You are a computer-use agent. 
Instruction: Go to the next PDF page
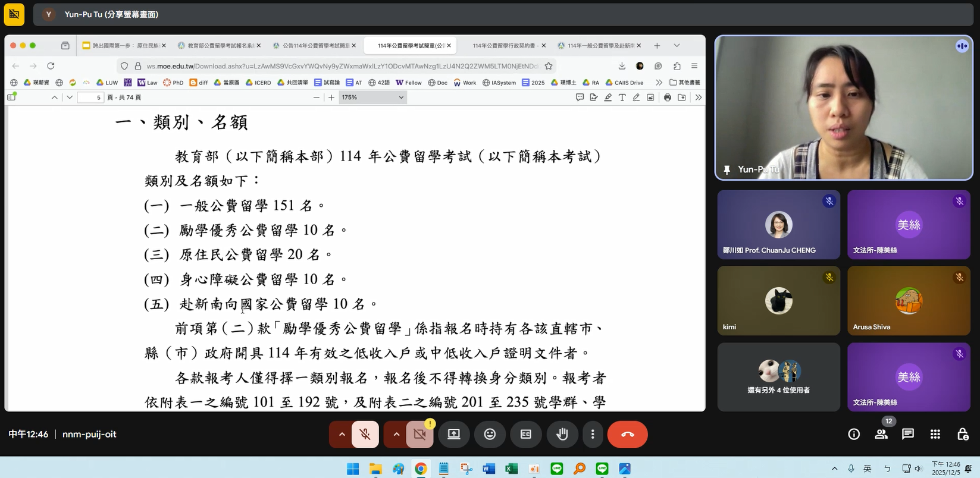[70, 98]
